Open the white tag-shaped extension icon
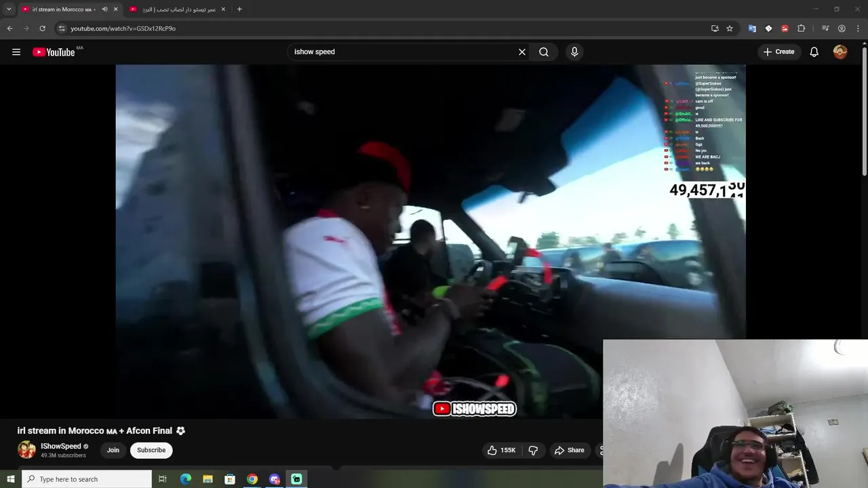Viewport: 868px width, 488px height. (768, 28)
